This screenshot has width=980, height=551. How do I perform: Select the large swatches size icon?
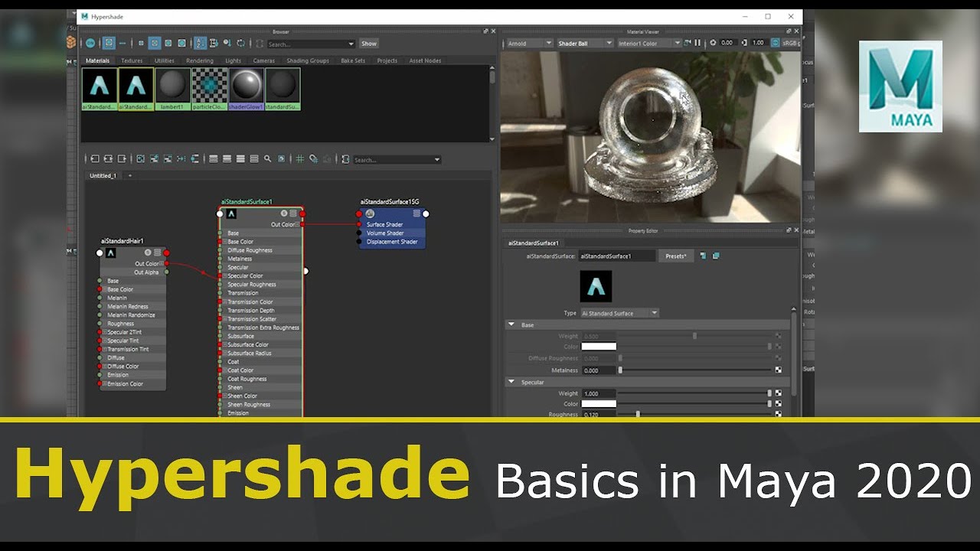pyautogui.click(x=168, y=44)
